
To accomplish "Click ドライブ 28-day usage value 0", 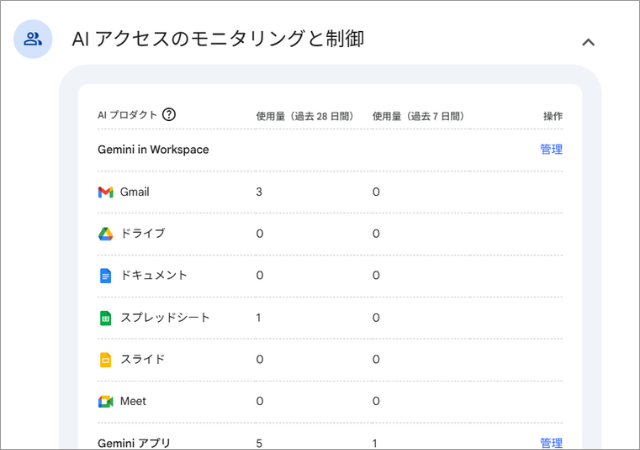I will click(x=260, y=234).
